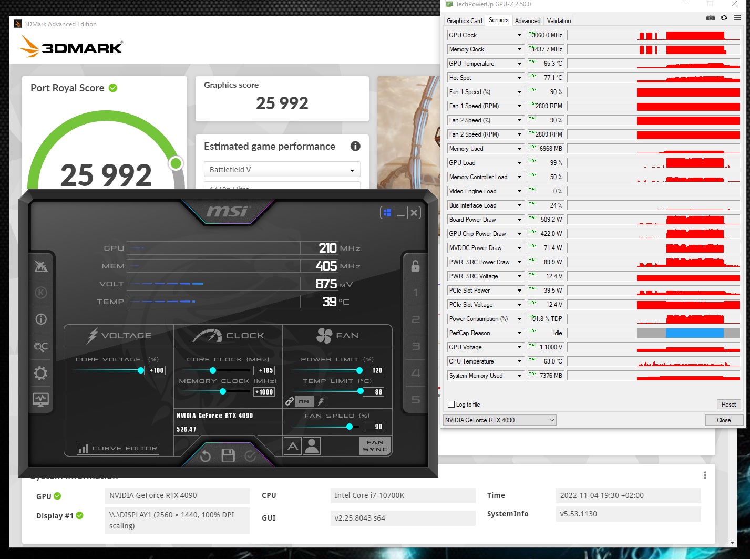Refresh GPU-Z sensors
The width and height of the screenshot is (750, 560).
click(x=724, y=18)
